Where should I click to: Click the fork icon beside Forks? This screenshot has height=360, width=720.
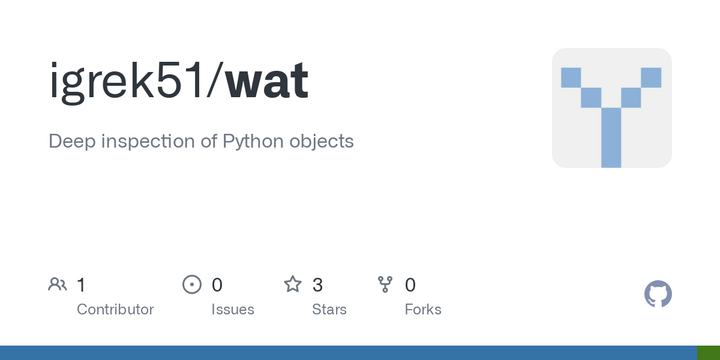[x=385, y=284]
